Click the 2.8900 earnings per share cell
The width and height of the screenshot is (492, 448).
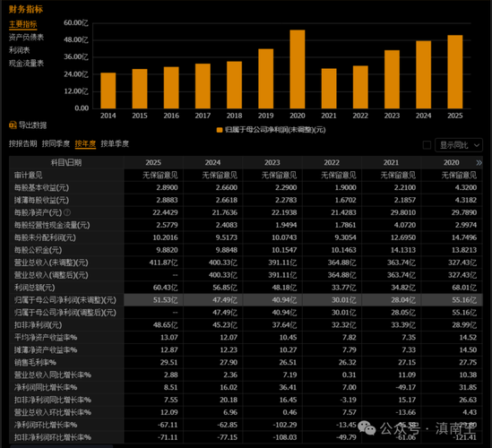coord(167,187)
